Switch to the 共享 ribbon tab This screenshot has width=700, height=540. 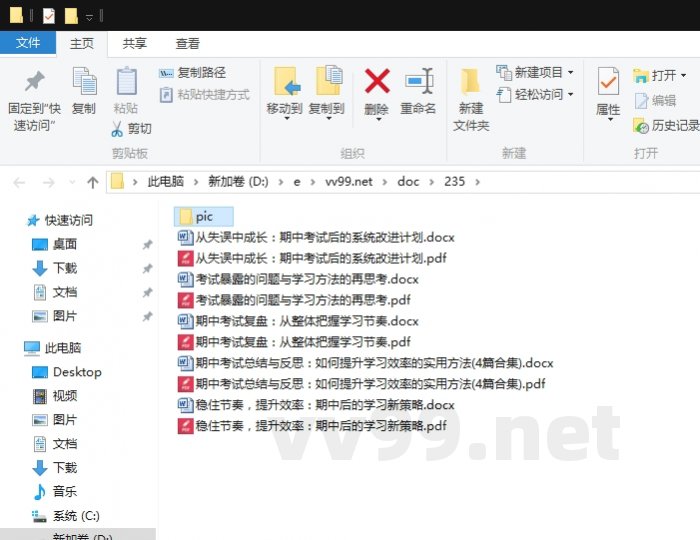[x=134, y=43]
